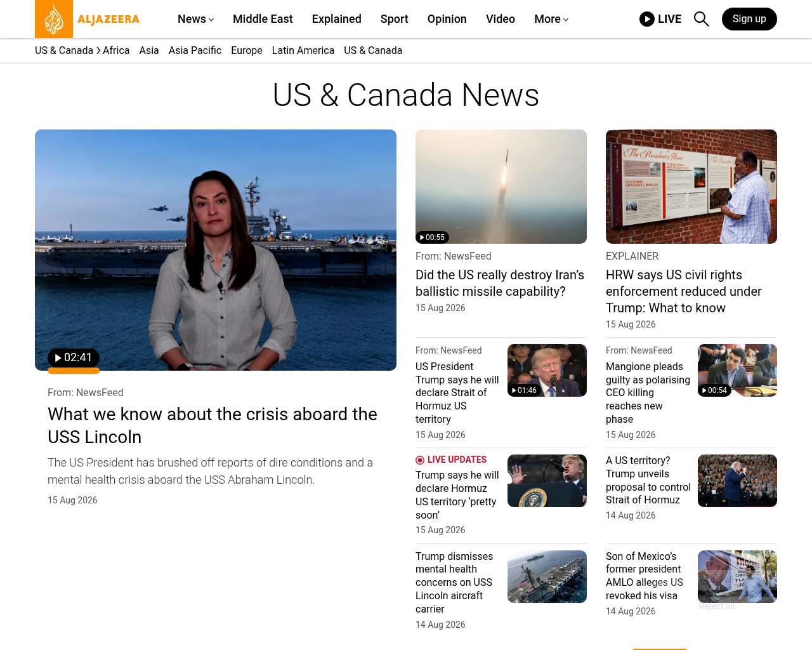Click the President's House exhibit thumbnail
Screen dimensions: 812x650
pyautogui.click(x=691, y=187)
